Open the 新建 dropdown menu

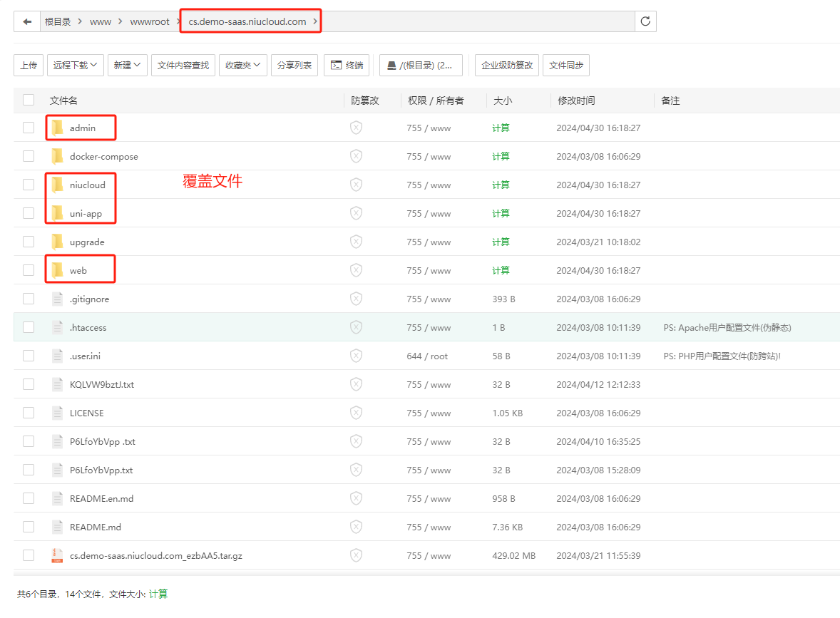pyautogui.click(x=127, y=65)
